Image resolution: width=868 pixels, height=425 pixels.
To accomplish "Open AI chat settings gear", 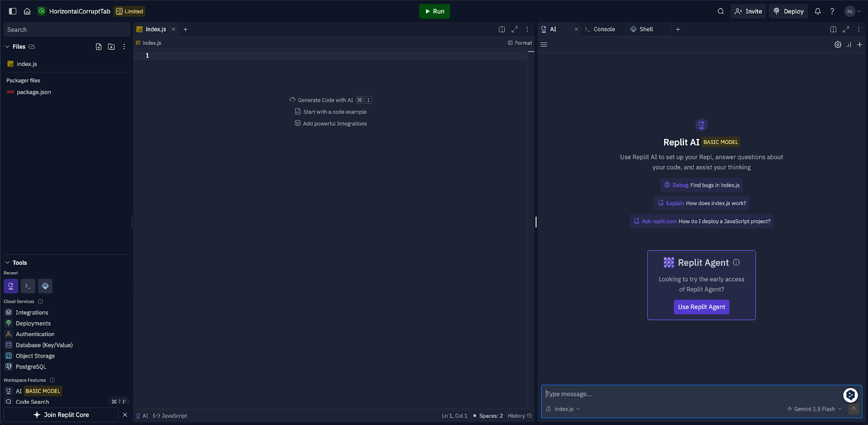I will (x=838, y=44).
